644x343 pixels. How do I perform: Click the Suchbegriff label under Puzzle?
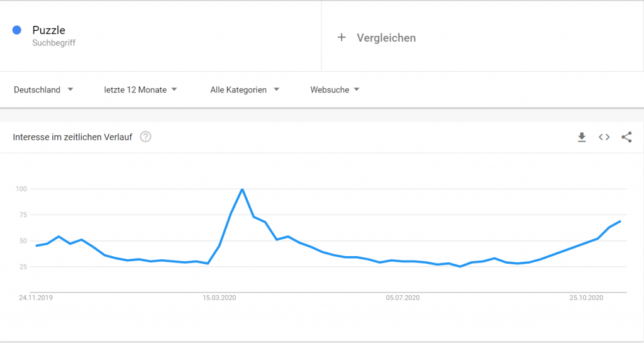[x=54, y=43]
